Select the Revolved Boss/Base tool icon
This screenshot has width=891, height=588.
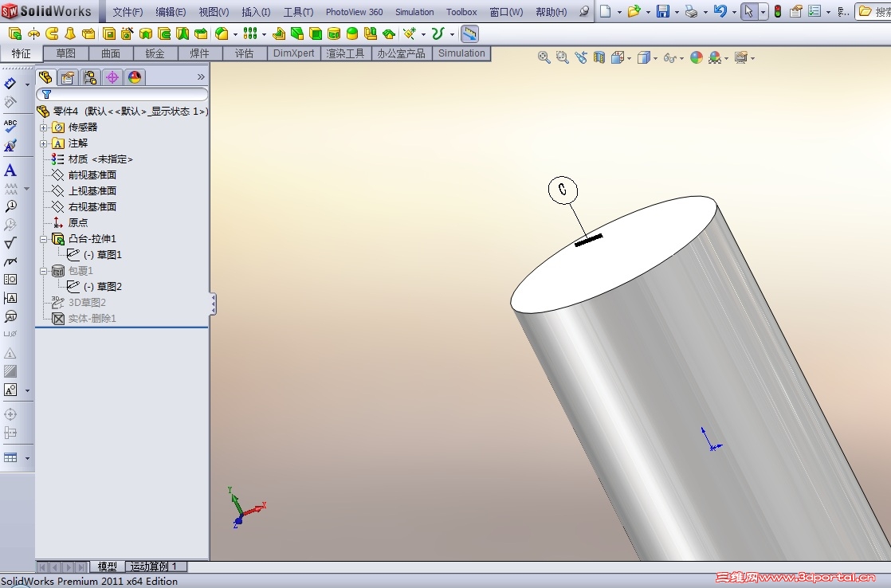tap(34, 34)
